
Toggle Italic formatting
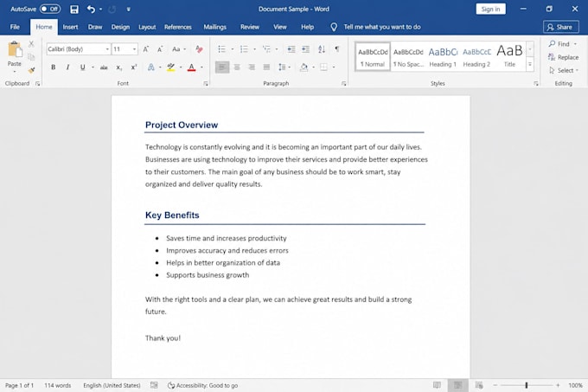(67, 67)
